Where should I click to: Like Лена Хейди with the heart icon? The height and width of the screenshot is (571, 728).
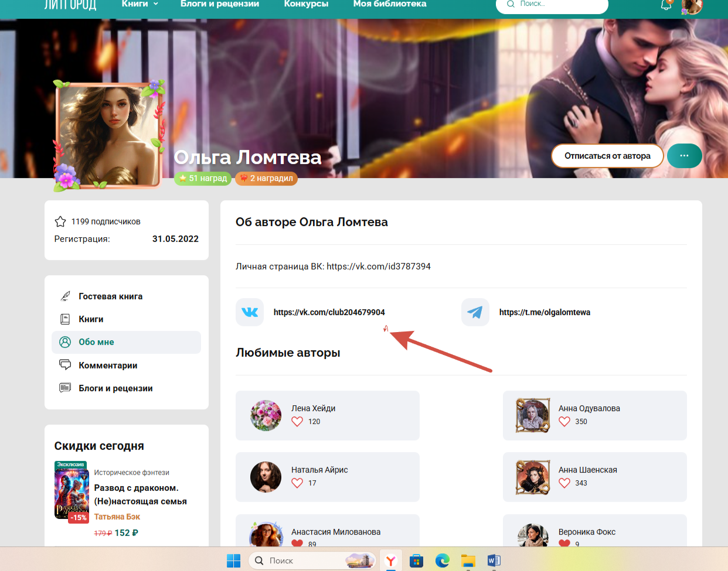point(297,422)
